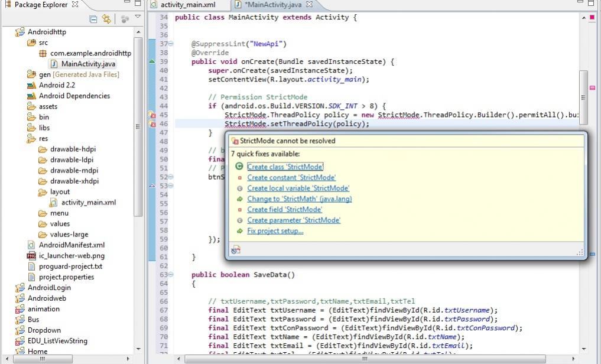Viewport: 601px width, 364px height.
Task: Collapse code fold at line 53
Action: 171,186
